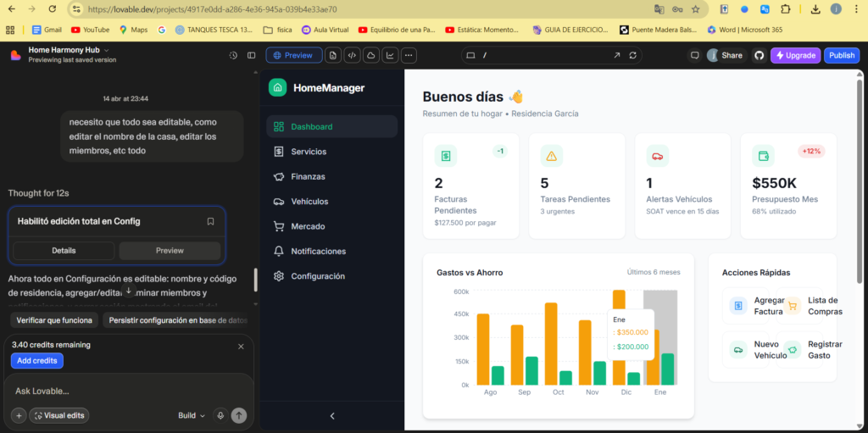Send message with the up-arrow button
Image resolution: width=868 pixels, height=433 pixels.
[239, 415]
